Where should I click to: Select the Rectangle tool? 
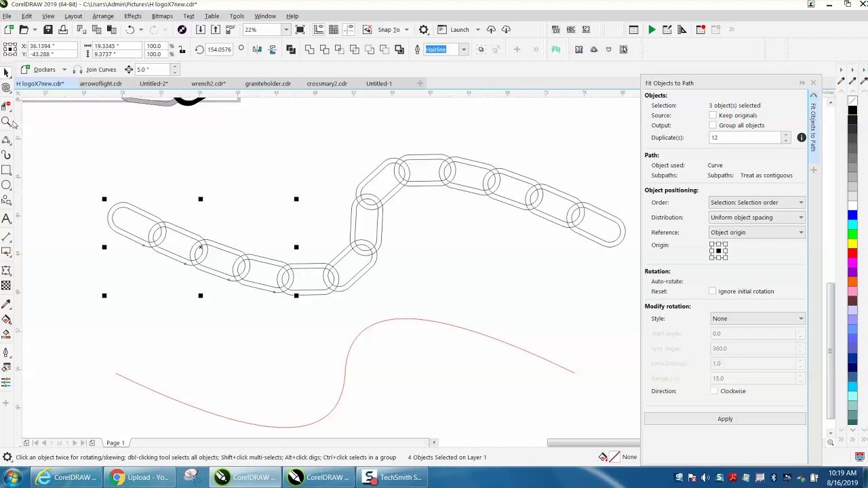pos(6,170)
